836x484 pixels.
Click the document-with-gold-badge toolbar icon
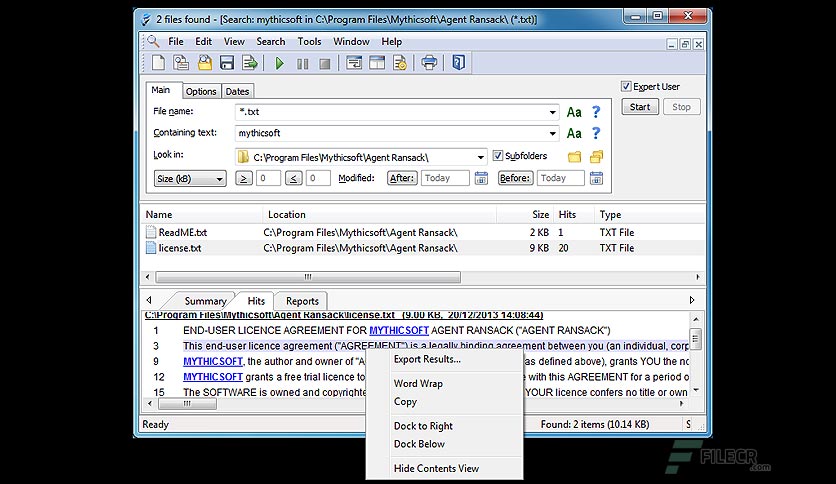tap(400, 63)
